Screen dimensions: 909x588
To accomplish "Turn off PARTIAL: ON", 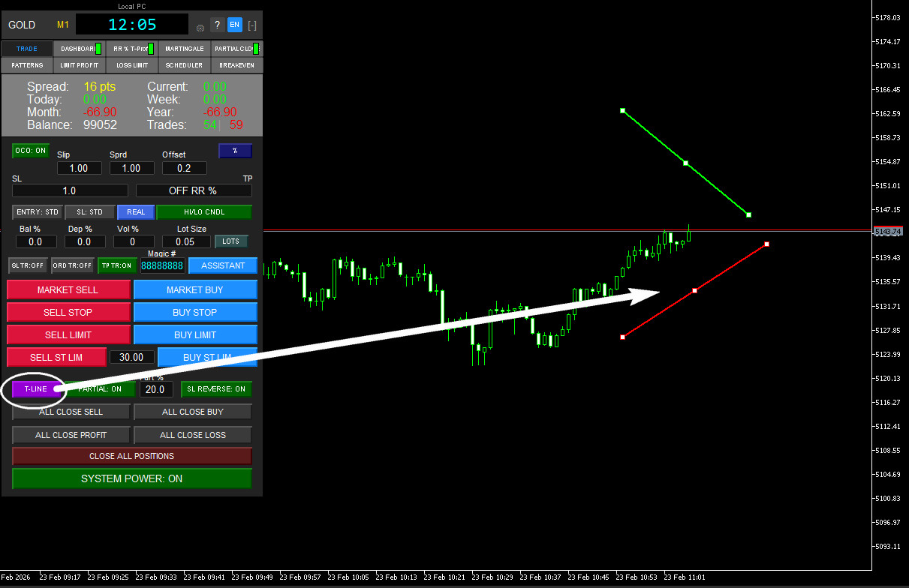I will (101, 389).
